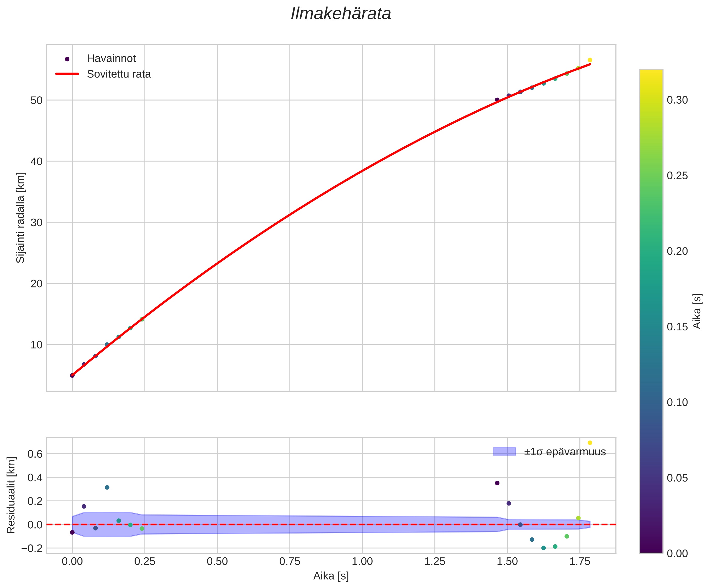Click the colorbar at the 0.20 level
Viewport: 709px width, 588px height.
pos(651,251)
